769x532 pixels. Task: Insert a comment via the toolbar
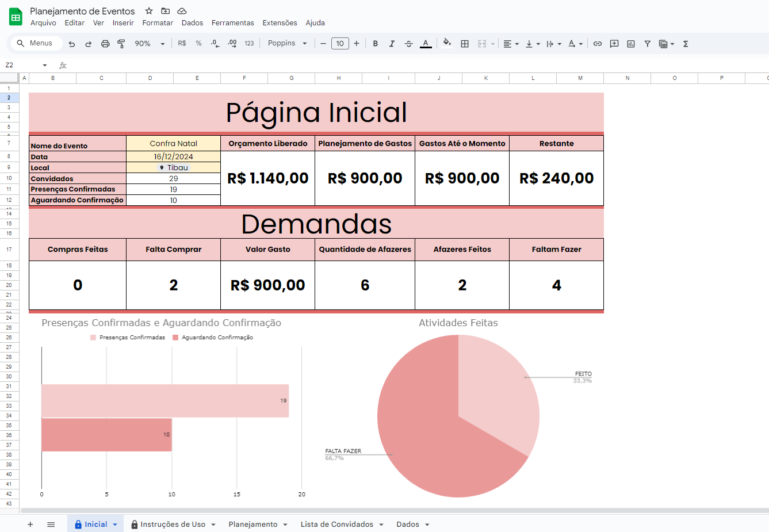(x=614, y=43)
